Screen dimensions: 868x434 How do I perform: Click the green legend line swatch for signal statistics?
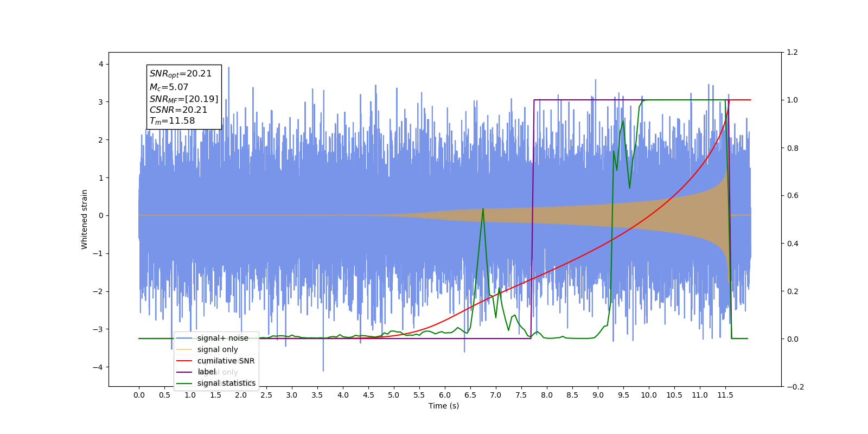(184, 384)
